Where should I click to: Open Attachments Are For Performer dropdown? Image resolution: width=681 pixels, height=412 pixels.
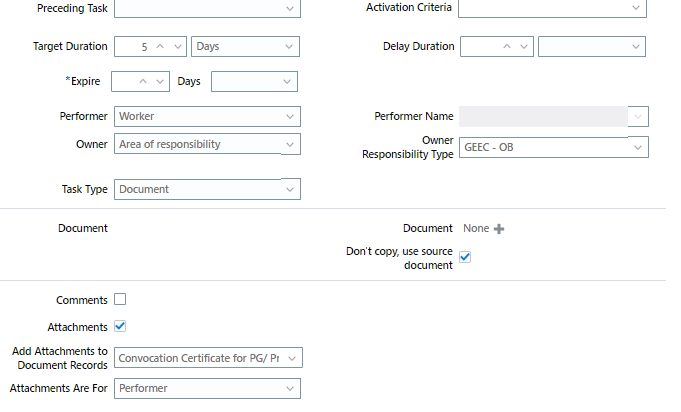[207, 389]
